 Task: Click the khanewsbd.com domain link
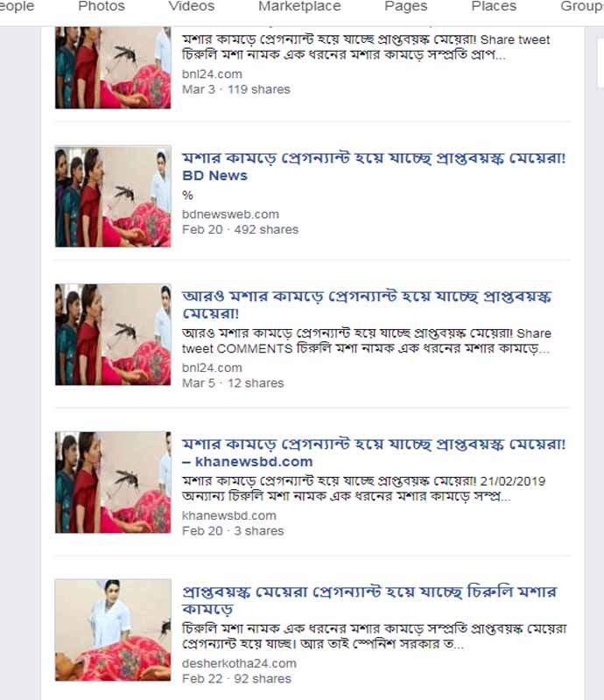point(229,515)
